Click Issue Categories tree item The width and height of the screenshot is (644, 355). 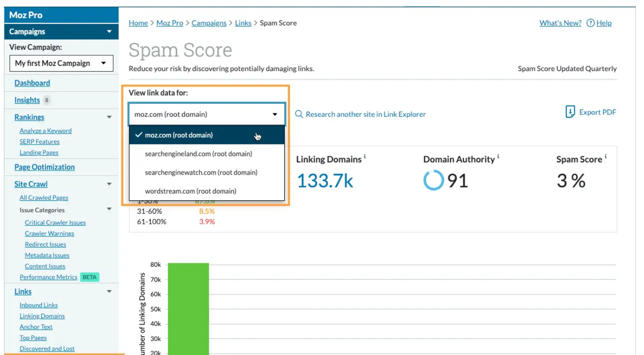point(42,210)
